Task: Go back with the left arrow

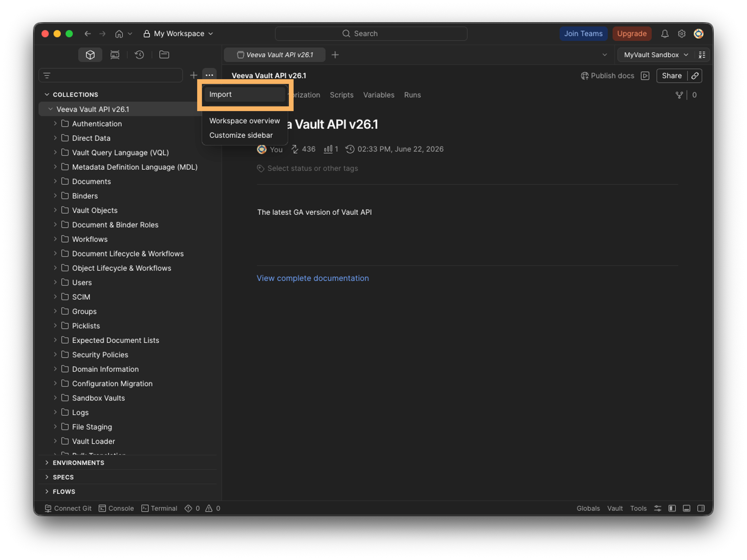Action: [88, 34]
